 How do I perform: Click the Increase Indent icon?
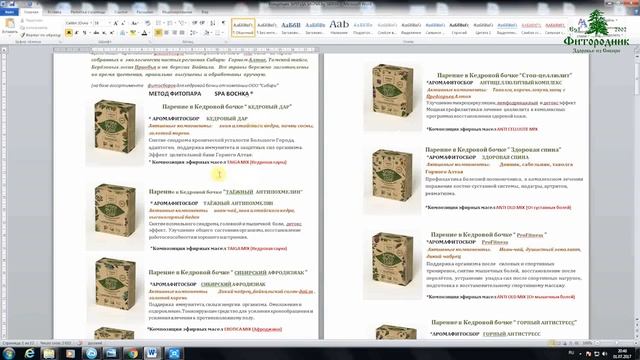(202, 23)
